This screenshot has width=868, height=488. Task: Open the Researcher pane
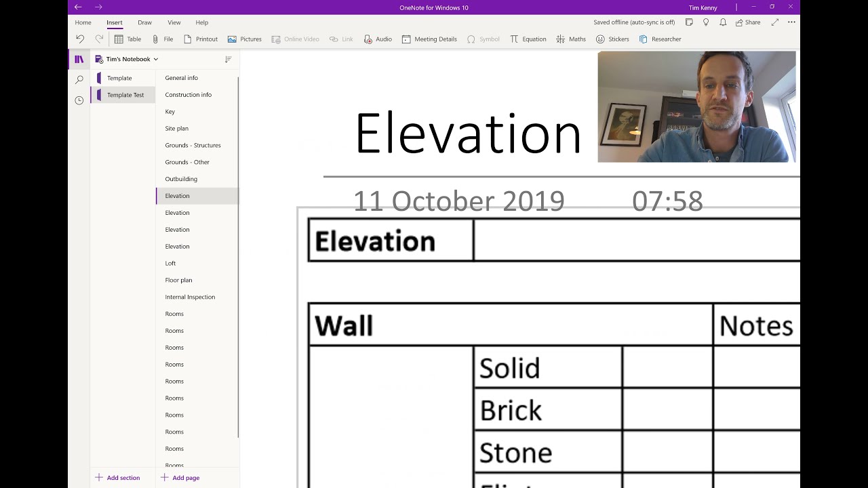point(660,39)
